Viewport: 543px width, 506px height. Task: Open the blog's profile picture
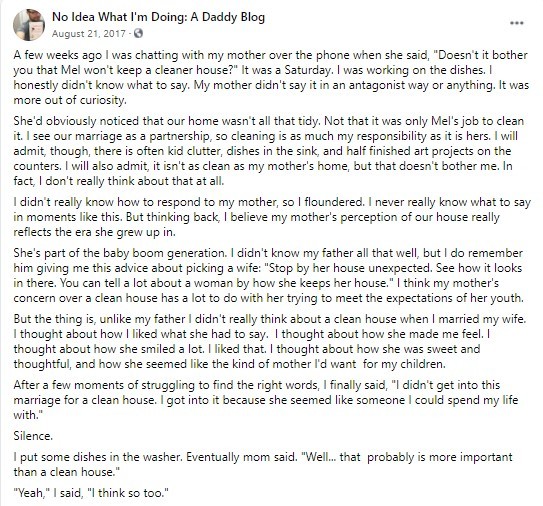click(x=29, y=25)
